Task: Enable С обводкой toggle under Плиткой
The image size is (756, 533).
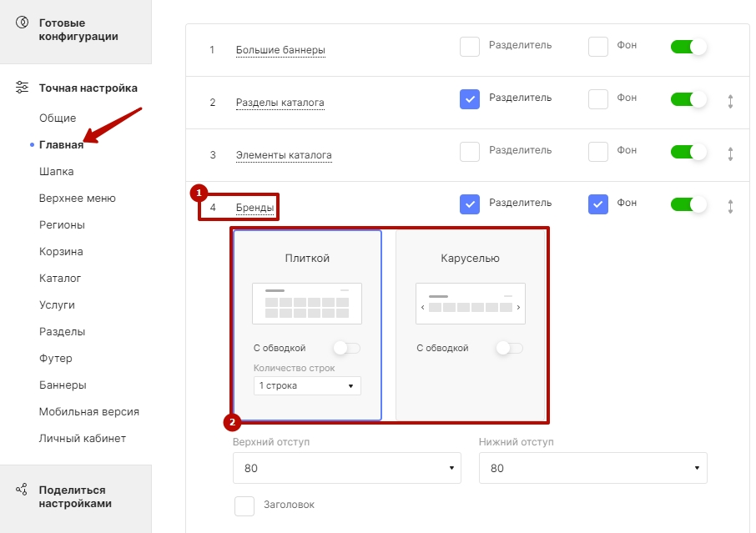Action: 346,348
